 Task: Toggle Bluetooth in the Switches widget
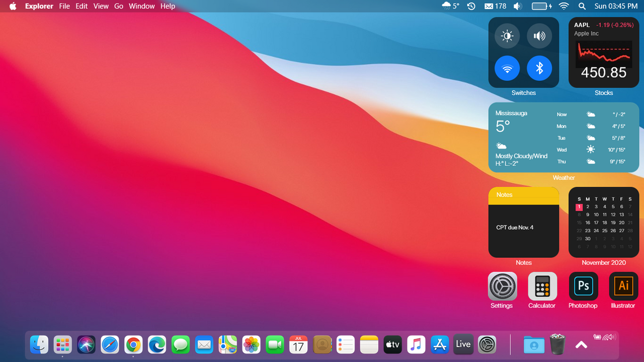[x=539, y=68]
